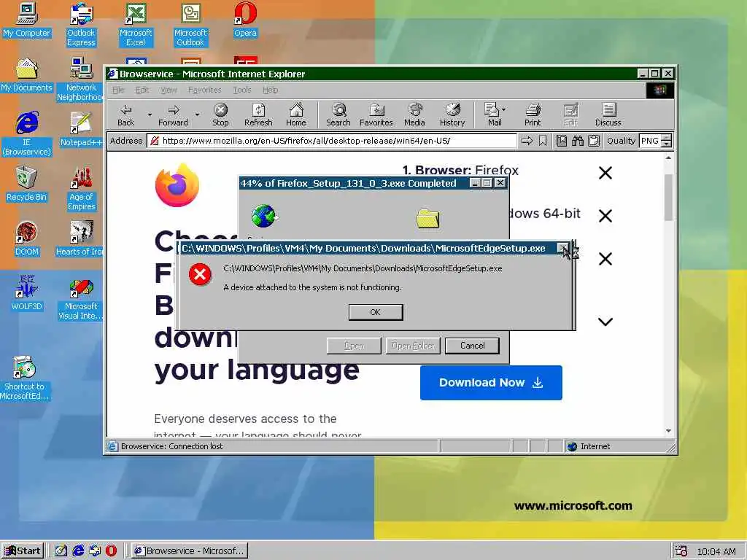Screen dimensions: 747x560
Task: Expand the Forward history dropdown arrow
Action: [197, 114]
